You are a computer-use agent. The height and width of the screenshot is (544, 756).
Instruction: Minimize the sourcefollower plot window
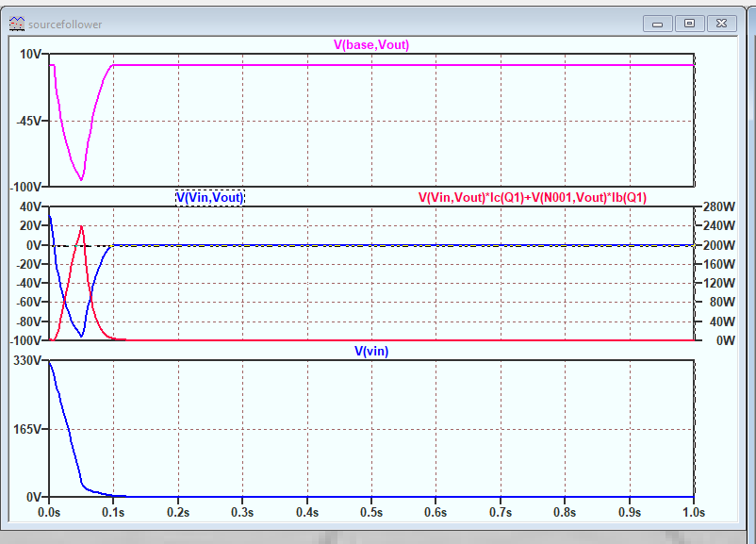658,24
